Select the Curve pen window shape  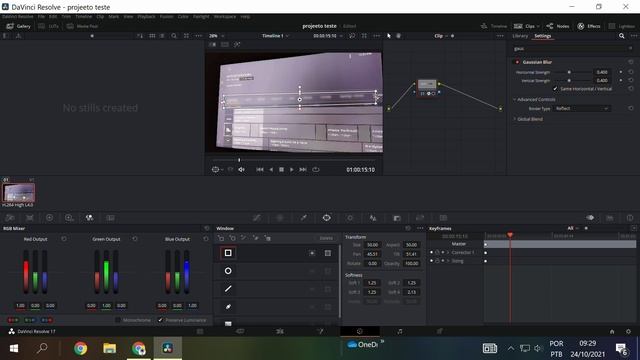[228, 307]
